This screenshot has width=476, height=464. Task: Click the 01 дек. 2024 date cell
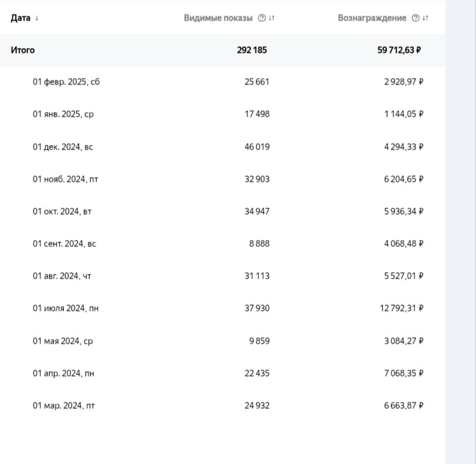63,147
